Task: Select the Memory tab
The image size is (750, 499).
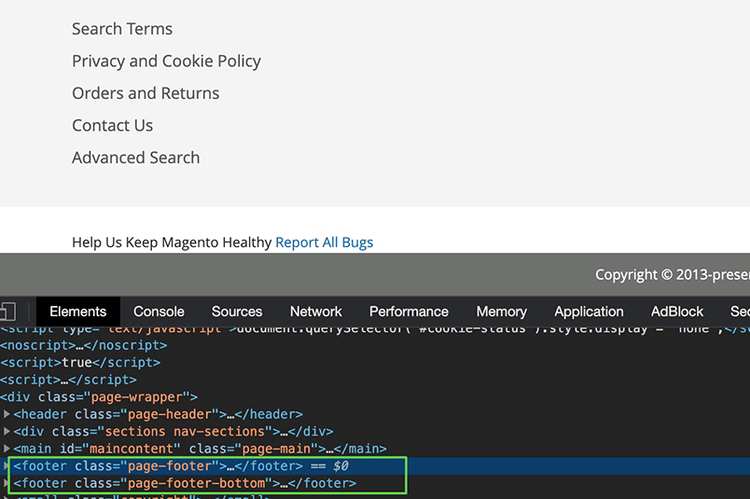Action: 501,311
